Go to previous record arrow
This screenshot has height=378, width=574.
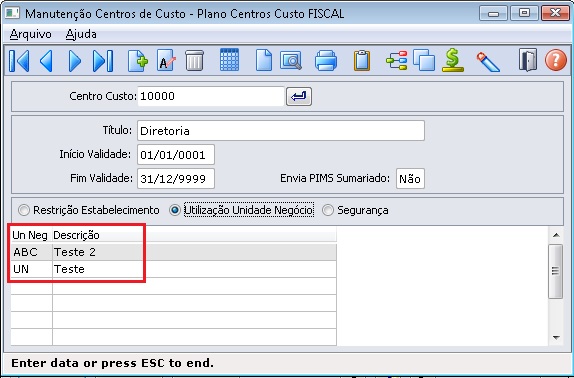click(x=46, y=61)
